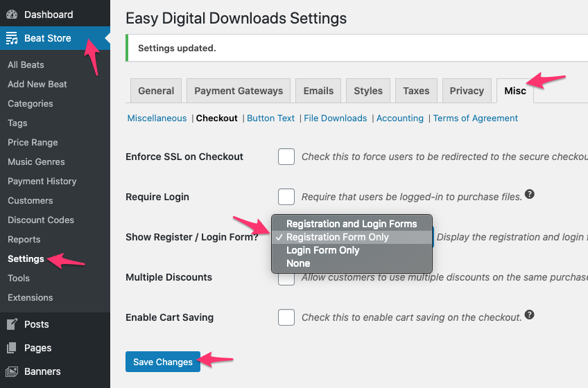Viewport: 588px width, 388px height.
Task: Go to Button Text settings link
Action: point(270,118)
